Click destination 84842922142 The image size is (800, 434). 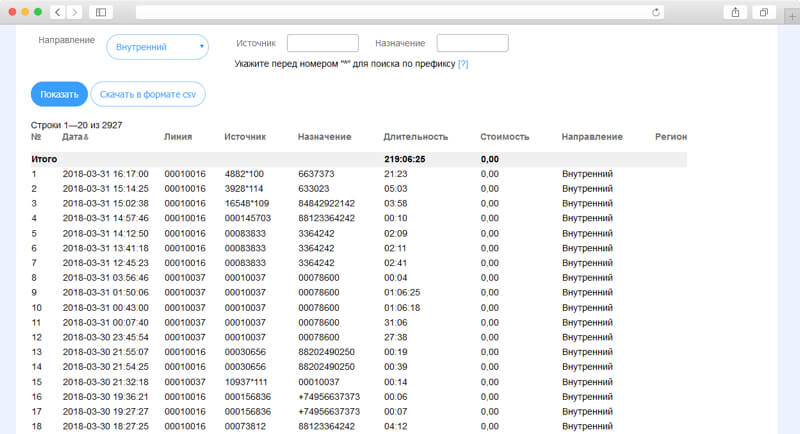[327, 203]
